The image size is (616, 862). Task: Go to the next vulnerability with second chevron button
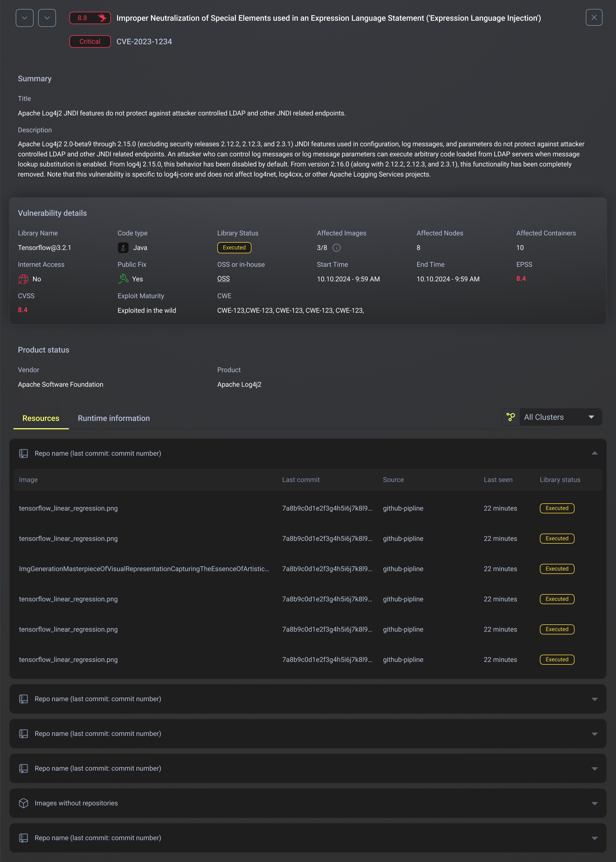coord(47,18)
